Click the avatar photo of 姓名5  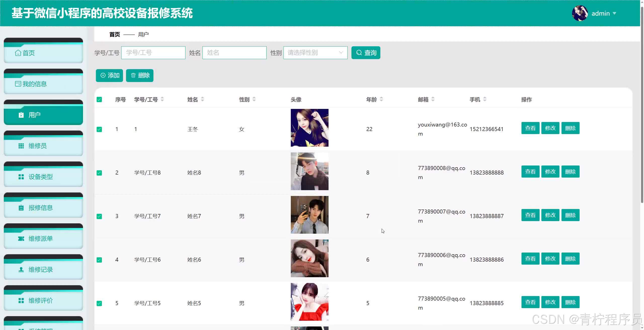point(310,302)
